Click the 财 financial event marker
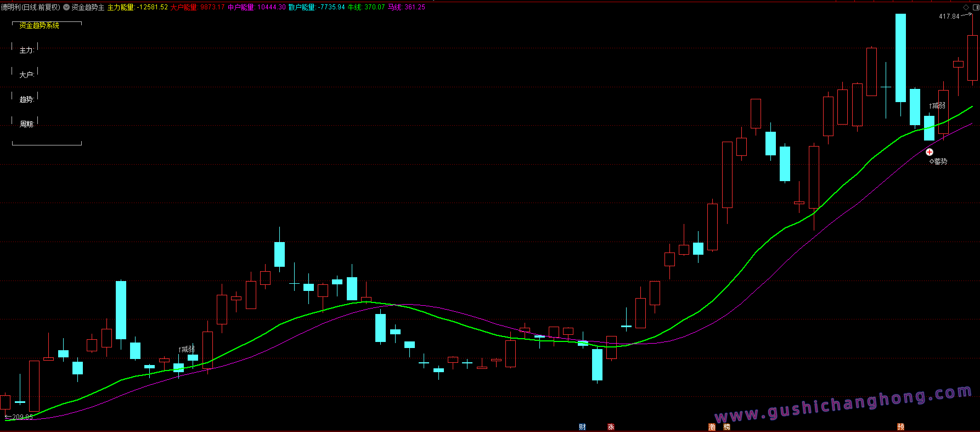 coord(582,427)
